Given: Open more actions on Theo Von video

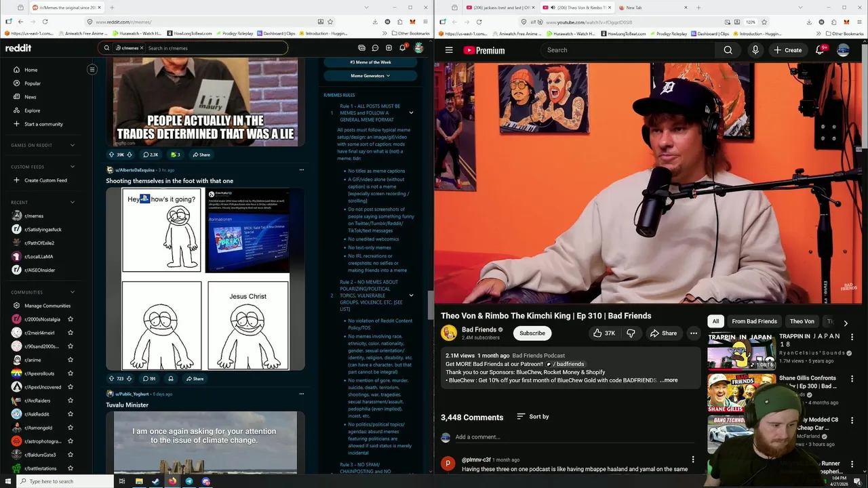Looking at the screenshot, I should (x=693, y=333).
